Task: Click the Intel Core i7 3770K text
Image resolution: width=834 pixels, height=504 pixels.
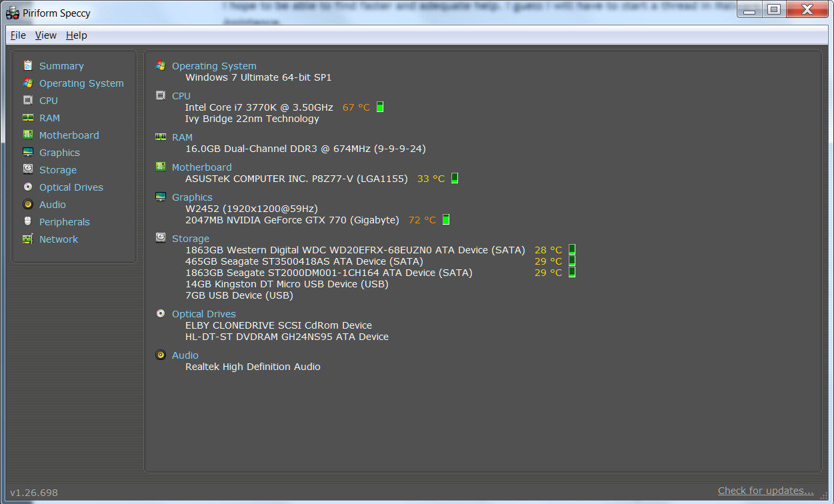Action: point(259,107)
